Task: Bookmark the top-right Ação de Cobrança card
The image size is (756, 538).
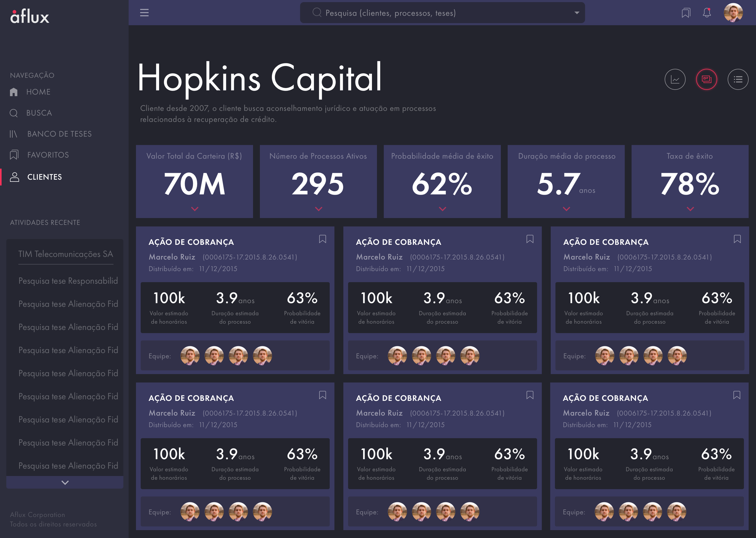Action: pos(737,239)
